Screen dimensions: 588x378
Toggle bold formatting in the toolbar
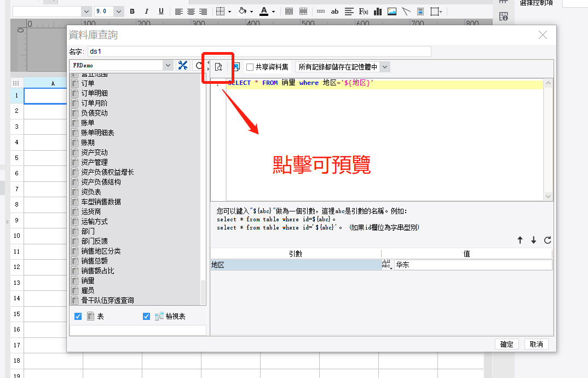point(132,12)
